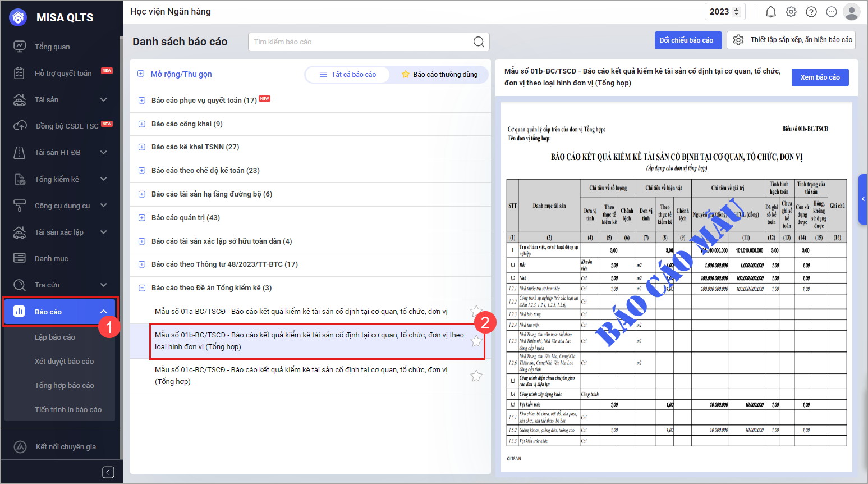The height and width of the screenshot is (484, 868).
Task: Click the MISA QLTS logo
Action: tap(18, 17)
